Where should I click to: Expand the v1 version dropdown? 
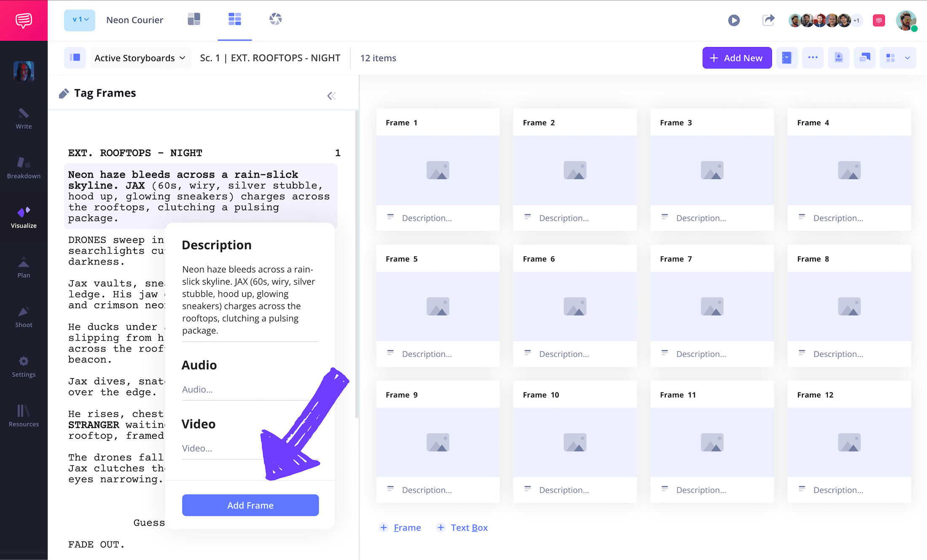point(80,20)
